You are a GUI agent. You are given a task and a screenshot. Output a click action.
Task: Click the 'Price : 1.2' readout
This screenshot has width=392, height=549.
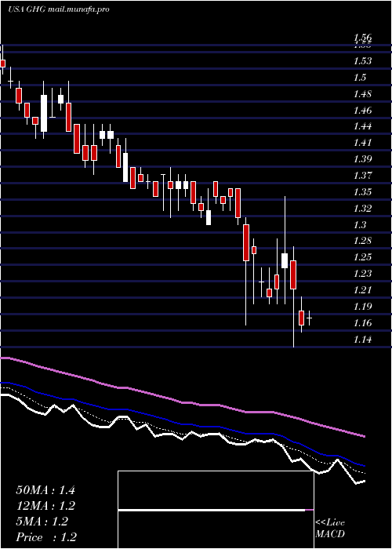46,537
